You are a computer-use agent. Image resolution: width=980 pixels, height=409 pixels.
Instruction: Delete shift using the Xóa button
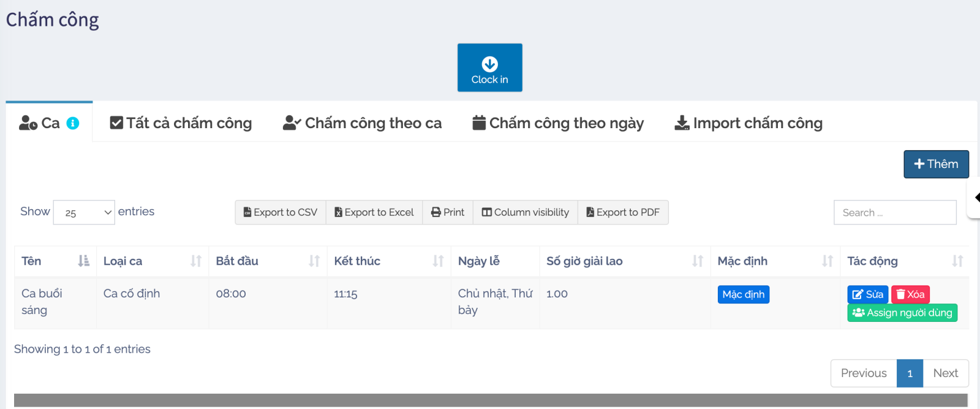pyautogui.click(x=910, y=294)
